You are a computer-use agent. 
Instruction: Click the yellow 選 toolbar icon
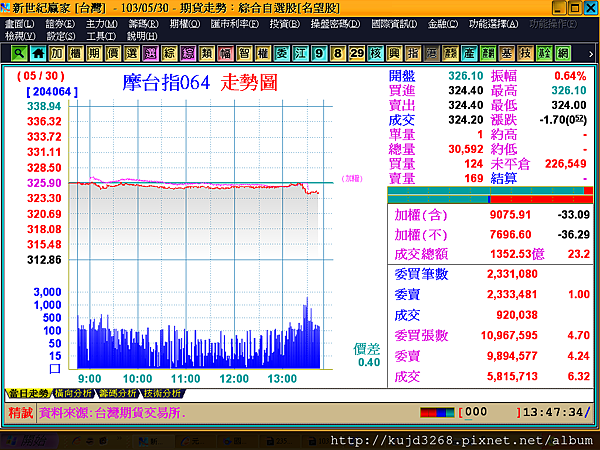point(132,53)
